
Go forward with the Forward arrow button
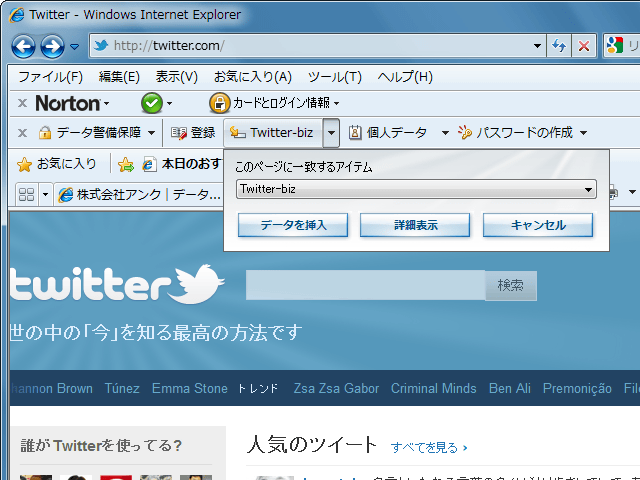coord(52,46)
